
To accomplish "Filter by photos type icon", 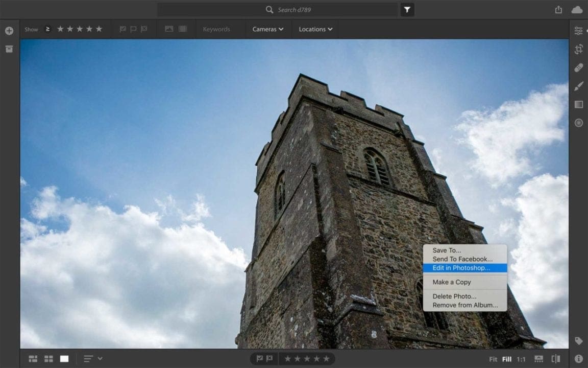I will tap(169, 29).
